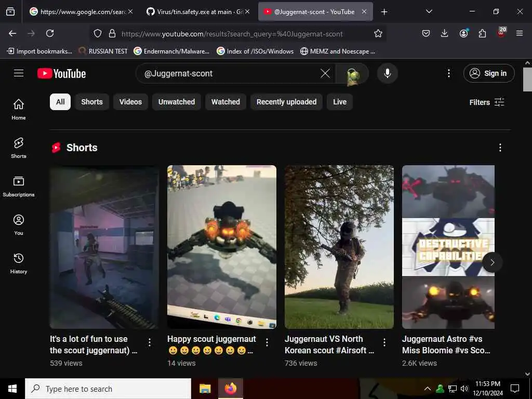Reload the current page
This screenshot has width=532, height=399.
[x=50, y=33]
